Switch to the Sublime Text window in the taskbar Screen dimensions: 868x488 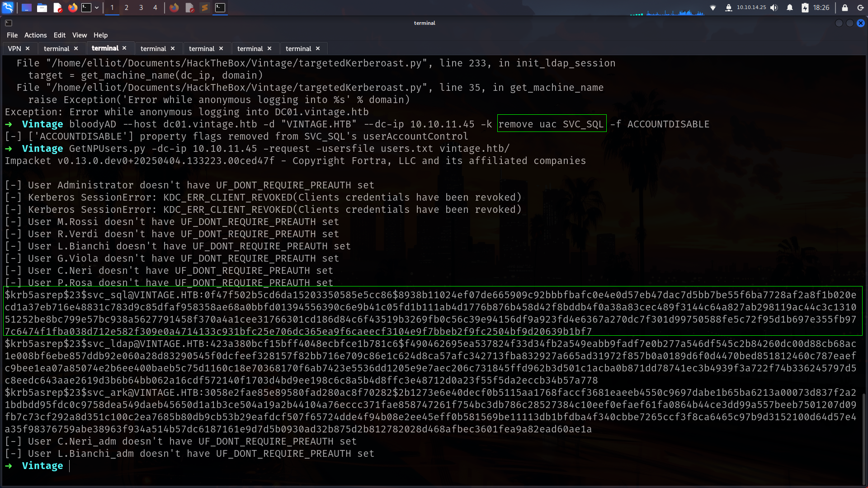coord(205,8)
